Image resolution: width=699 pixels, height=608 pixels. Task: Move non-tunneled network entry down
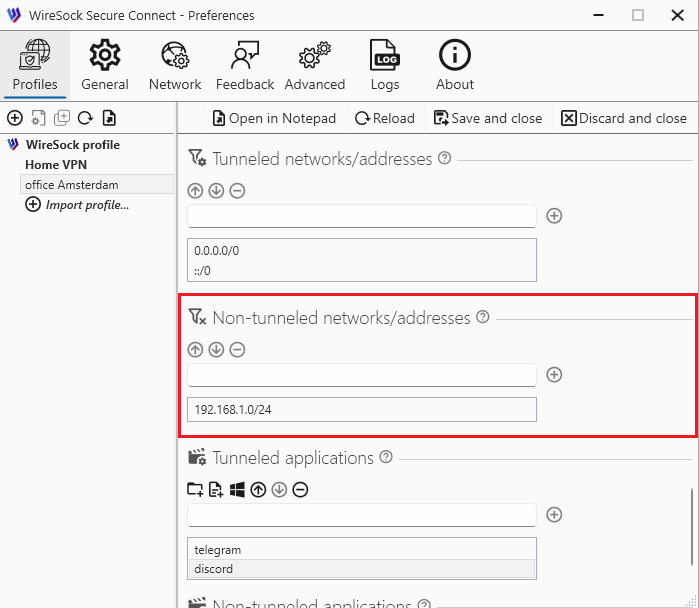pos(216,350)
